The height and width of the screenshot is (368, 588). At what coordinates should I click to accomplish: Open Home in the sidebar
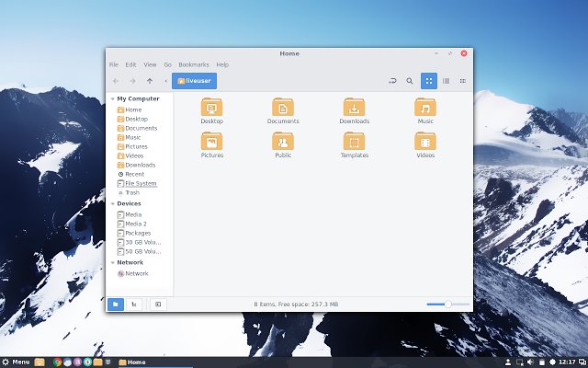coord(130,109)
